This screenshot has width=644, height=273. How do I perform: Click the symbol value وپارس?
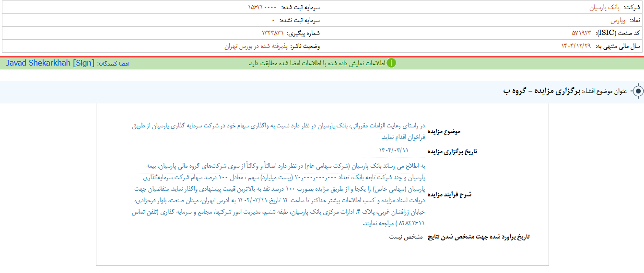click(x=619, y=21)
